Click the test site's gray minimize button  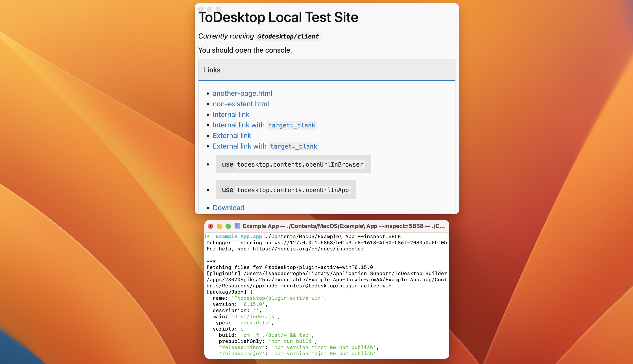coord(210,9)
